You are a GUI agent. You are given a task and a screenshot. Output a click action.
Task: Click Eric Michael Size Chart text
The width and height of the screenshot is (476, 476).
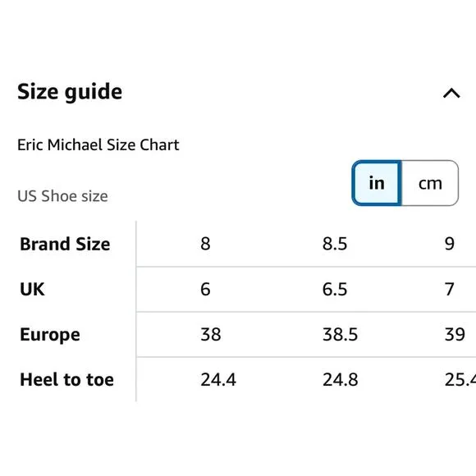(98, 144)
